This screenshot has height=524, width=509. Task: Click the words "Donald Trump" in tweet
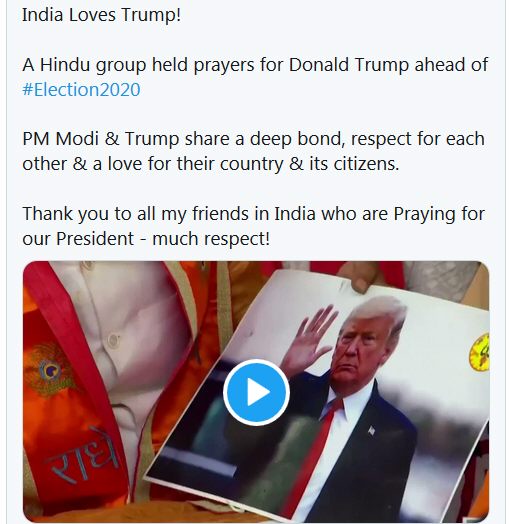point(349,64)
